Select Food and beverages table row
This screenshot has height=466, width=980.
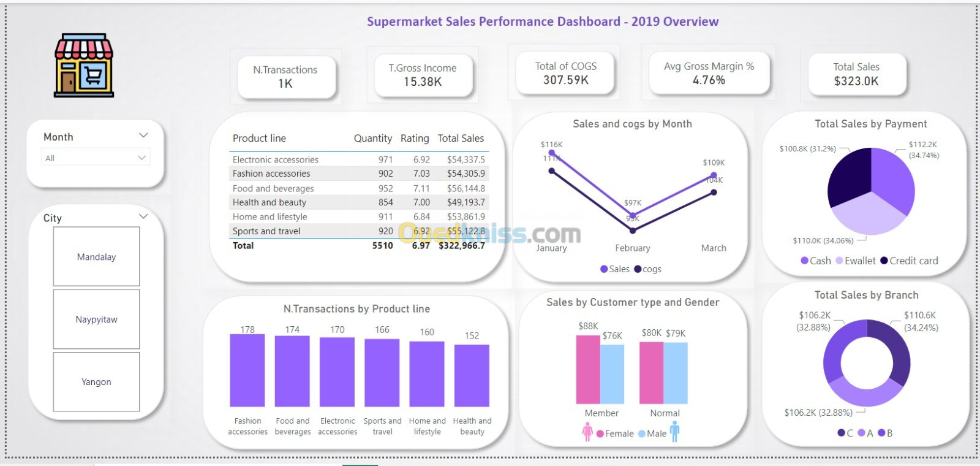tap(359, 188)
